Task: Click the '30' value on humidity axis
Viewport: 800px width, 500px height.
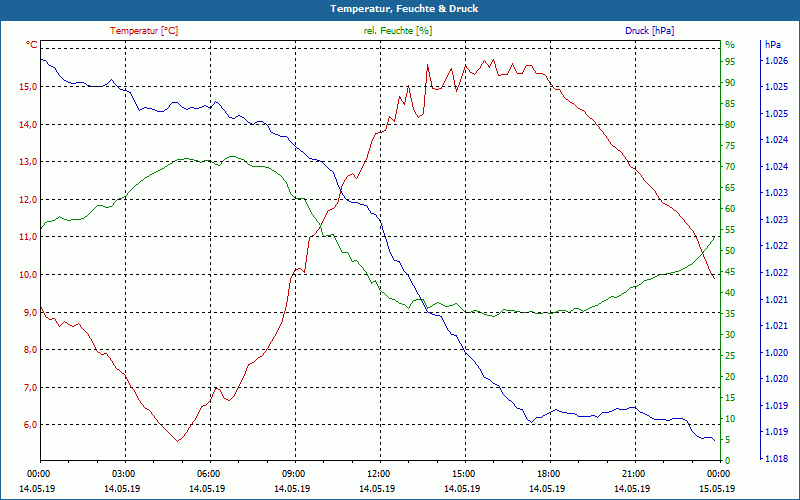Action: click(x=730, y=335)
